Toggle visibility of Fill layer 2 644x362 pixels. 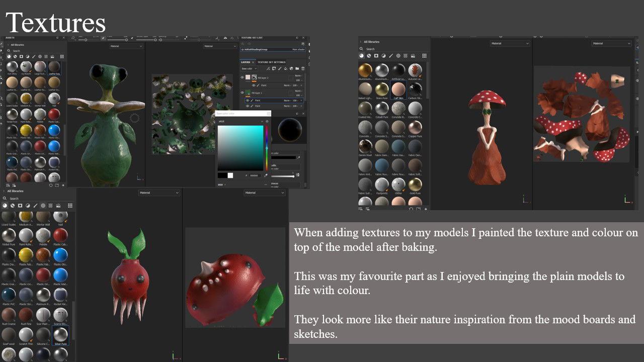243,77
